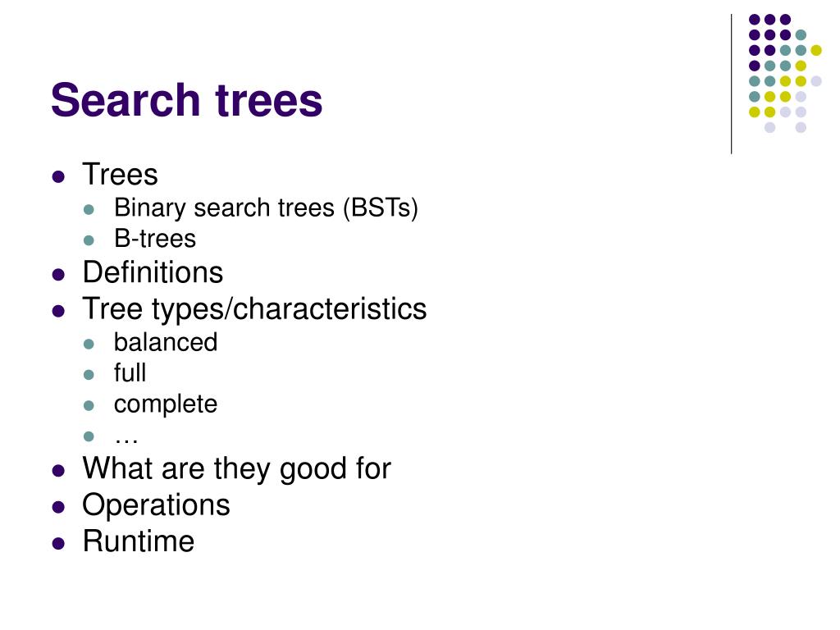Click the Definitions bullet
Screen dimensions: 840x630
click(153, 272)
